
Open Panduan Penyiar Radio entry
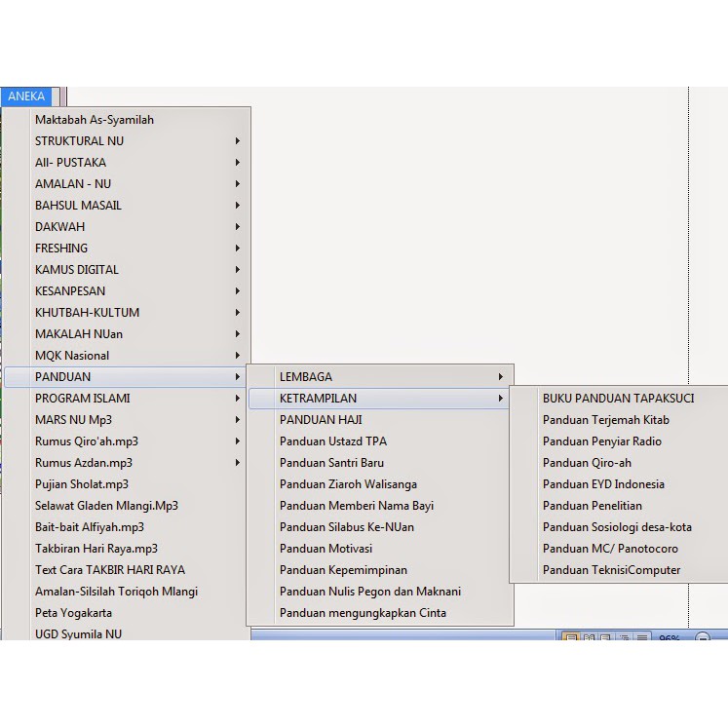point(601,441)
